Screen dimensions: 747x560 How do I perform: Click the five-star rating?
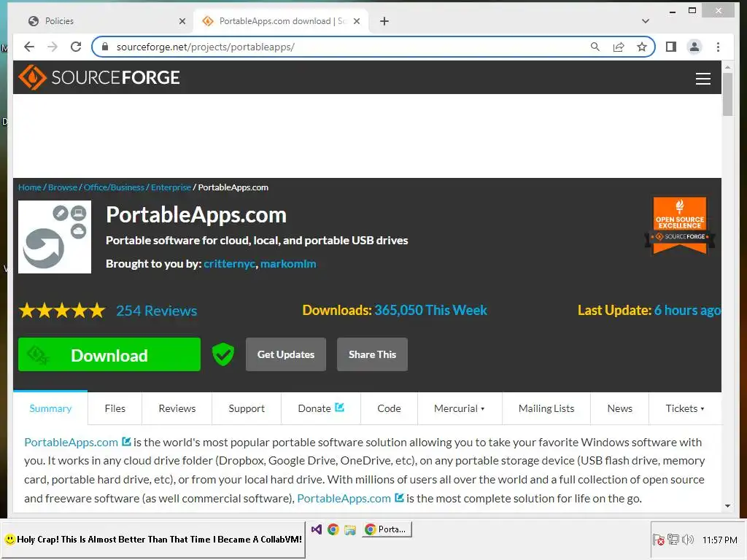click(x=62, y=311)
